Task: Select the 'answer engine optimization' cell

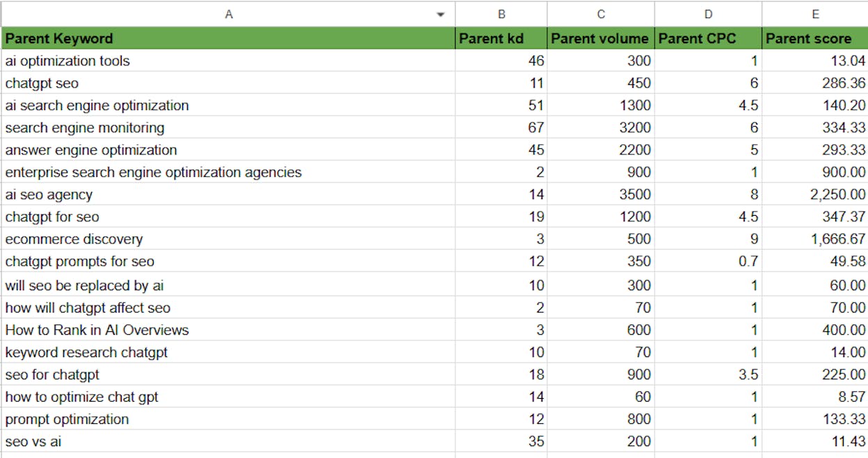Action: pyautogui.click(x=228, y=150)
